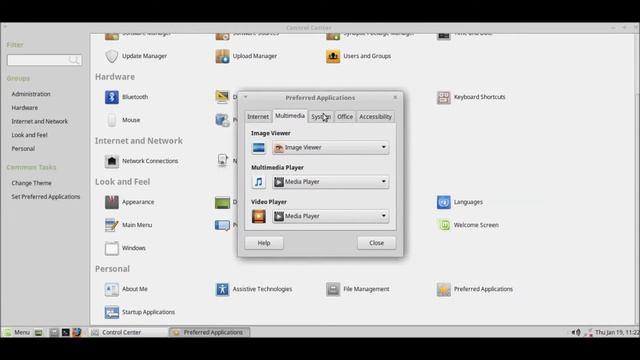This screenshot has height=360, width=640.
Task: Open Languages settings
Action: click(460, 202)
